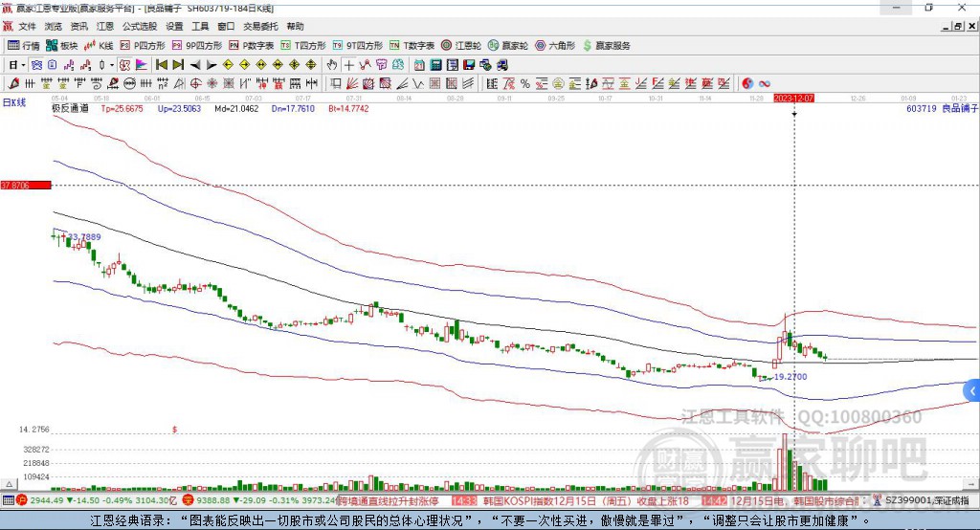Image resolution: width=980 pixels, height=530 pixels.
Task: Expand the candlestick style dropdown arrow
Action: pyautogui.click(x=112, y=65)
